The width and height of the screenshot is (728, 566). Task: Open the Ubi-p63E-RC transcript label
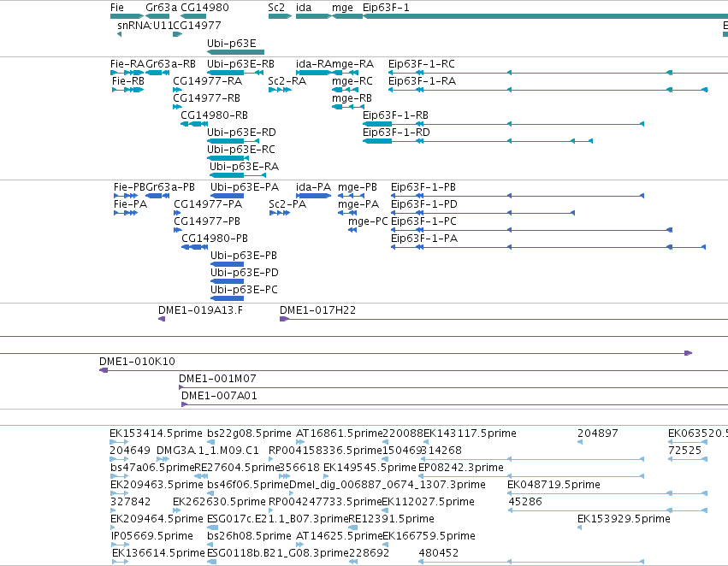pyautogui.click(x=241, y=150)
